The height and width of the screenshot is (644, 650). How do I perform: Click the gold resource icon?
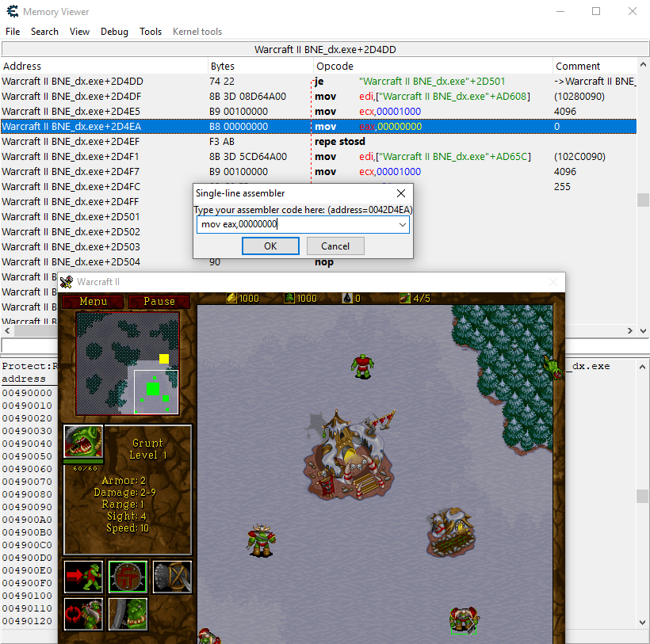(x=231, y=298)
